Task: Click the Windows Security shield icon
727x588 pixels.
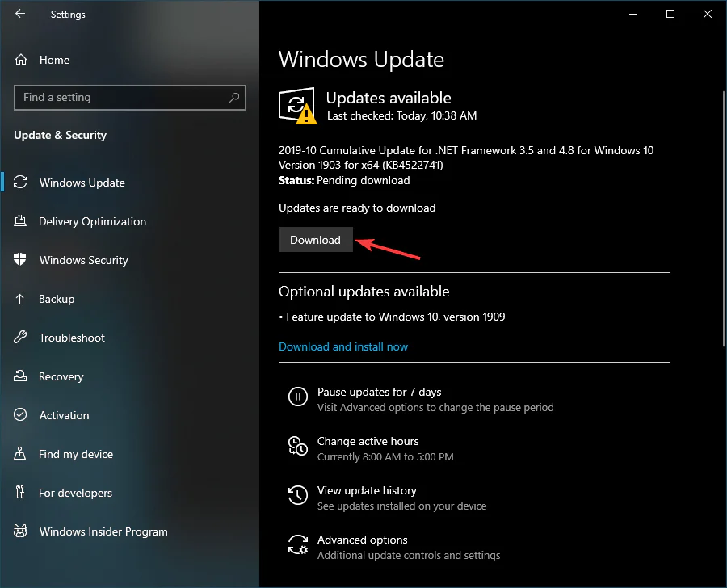Action: (20, 259)
